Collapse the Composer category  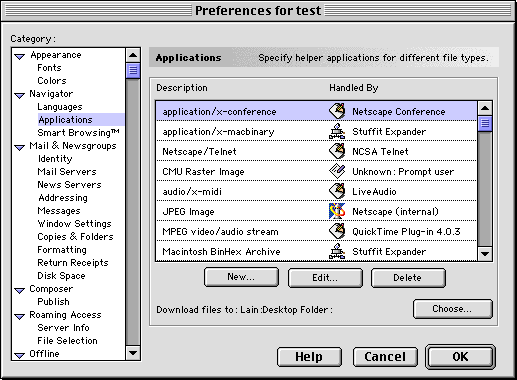pos(20,291)
